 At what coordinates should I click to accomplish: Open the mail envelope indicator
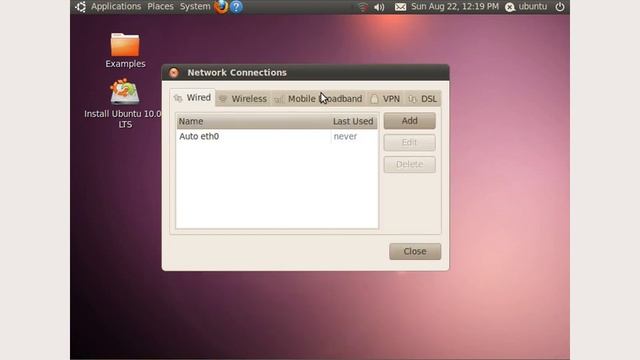coord(400,7)
